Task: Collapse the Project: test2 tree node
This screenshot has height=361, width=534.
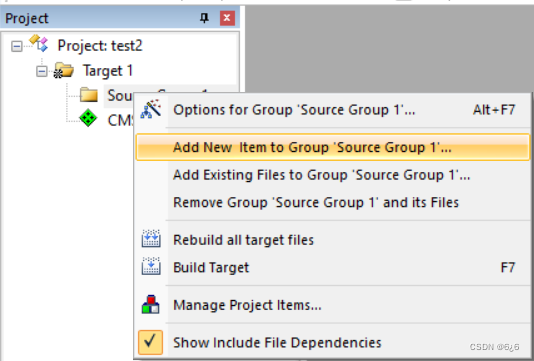Action: pyautogui.click(x=17, y=46)
